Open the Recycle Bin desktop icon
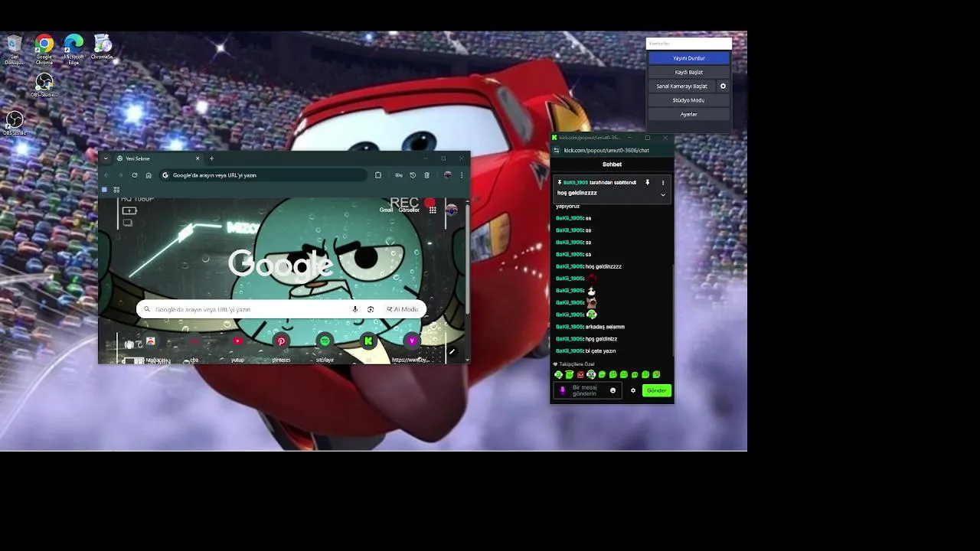The width and height of the screenshot is (980, 551). click(14, 49)
